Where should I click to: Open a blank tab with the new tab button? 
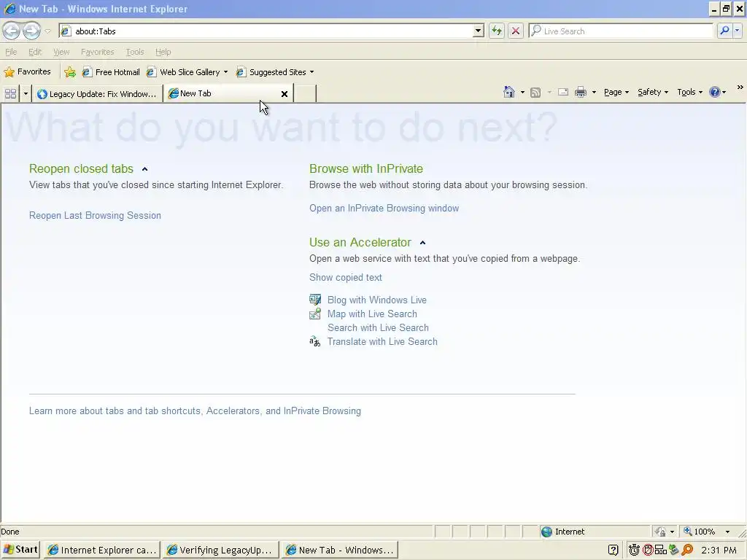click(x=305, y=93)
